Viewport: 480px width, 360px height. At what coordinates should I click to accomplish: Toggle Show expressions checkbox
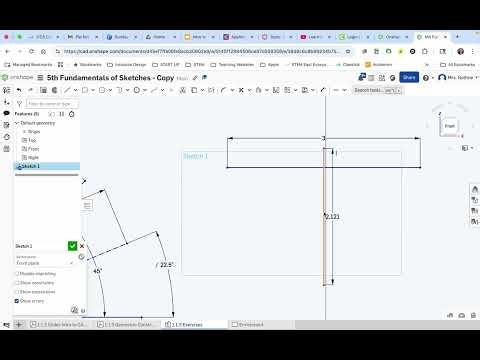[x=17, y=292]
